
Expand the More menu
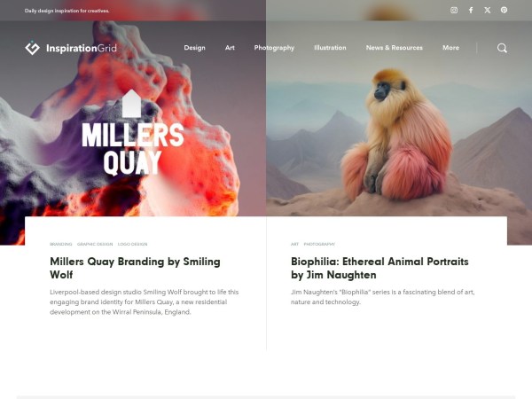(x=450, y=48)
